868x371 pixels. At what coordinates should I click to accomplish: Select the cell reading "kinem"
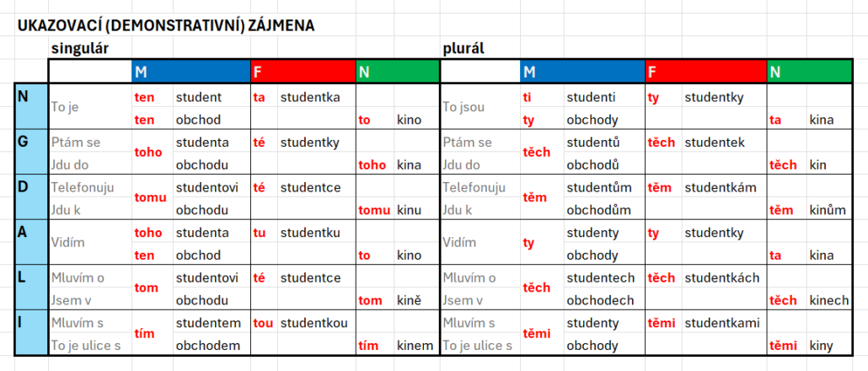click(415, 345)
